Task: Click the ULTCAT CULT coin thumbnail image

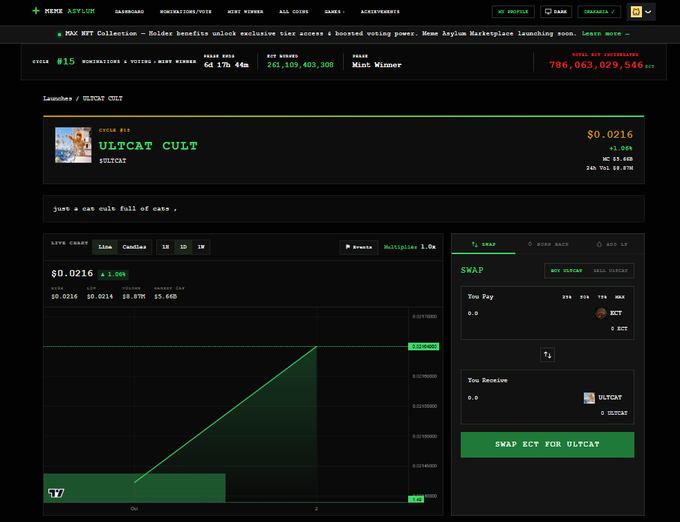Action: pos(73,145)
